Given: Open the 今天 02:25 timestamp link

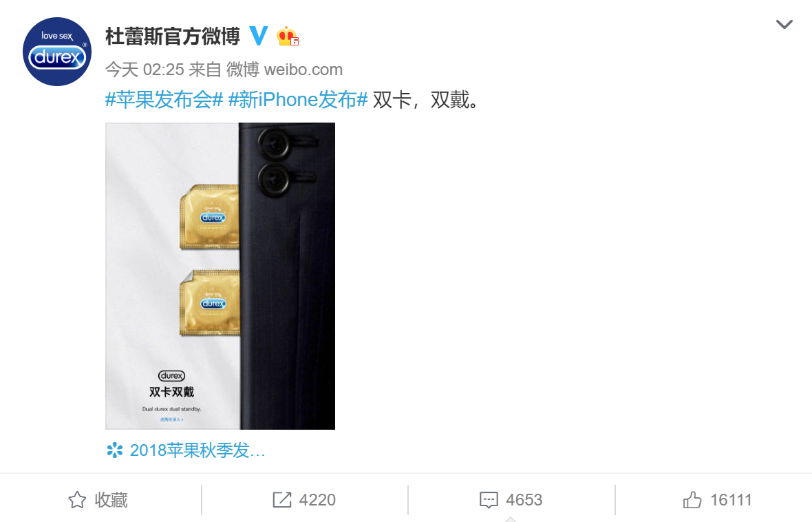Looking at the screenshot, I should (145, 70).
